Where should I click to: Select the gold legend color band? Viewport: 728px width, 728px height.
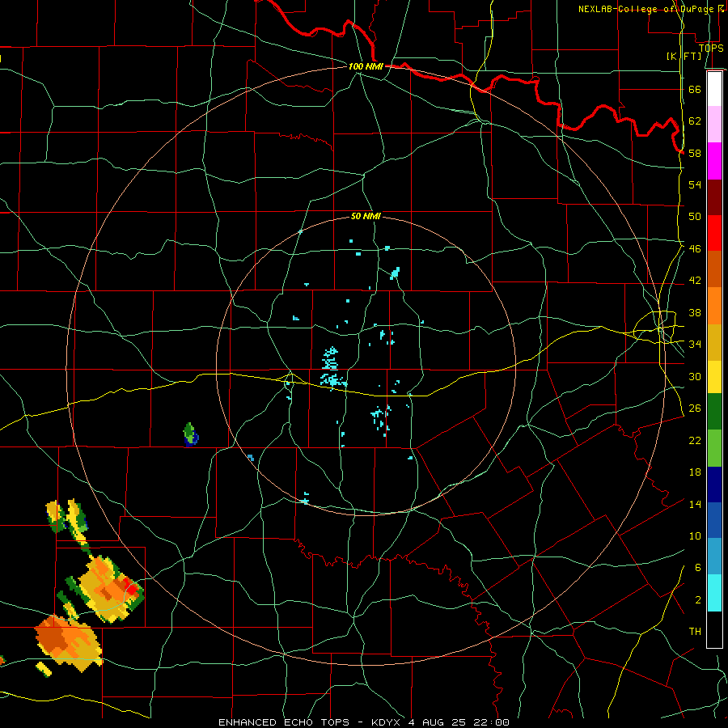[714, 342]
